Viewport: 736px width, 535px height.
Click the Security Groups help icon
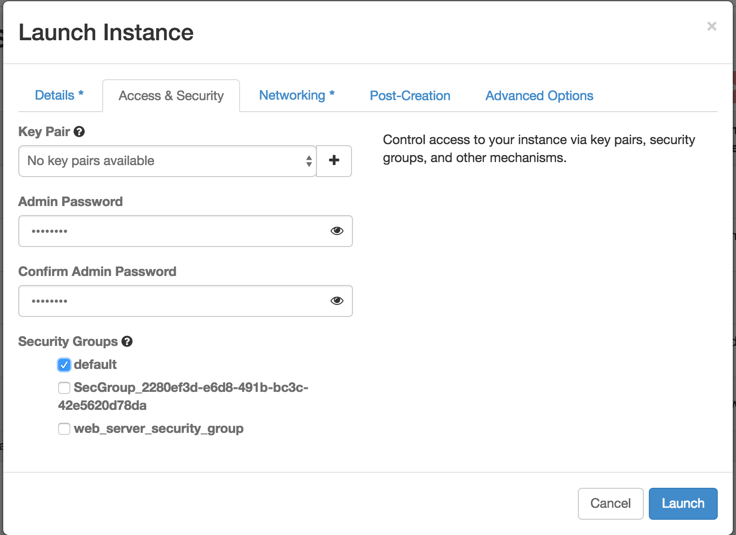tap(127, 342)
